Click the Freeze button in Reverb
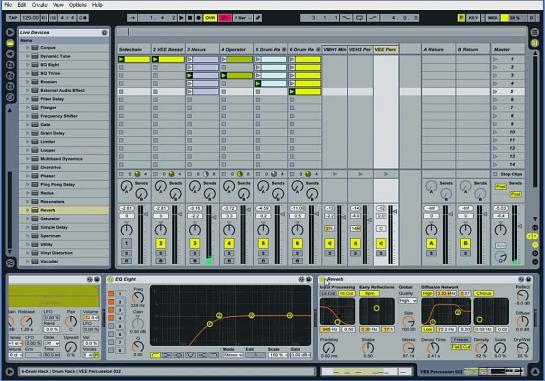Viewport: 545px width, 381px height. [460, 340]
